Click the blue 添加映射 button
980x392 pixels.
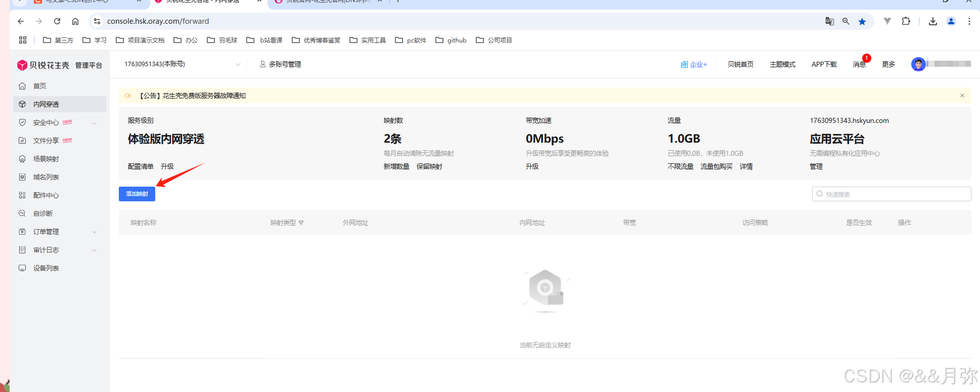[x=137, y=194]
